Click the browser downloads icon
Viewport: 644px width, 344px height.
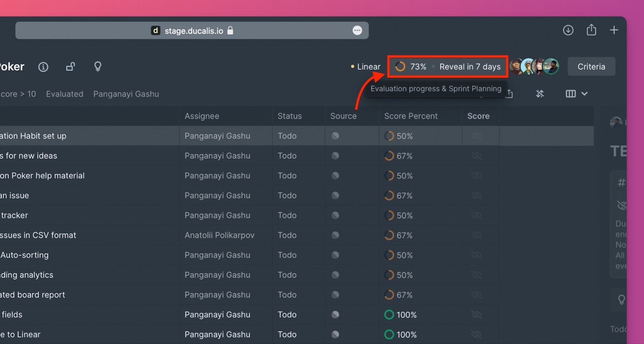pos(568,30)
